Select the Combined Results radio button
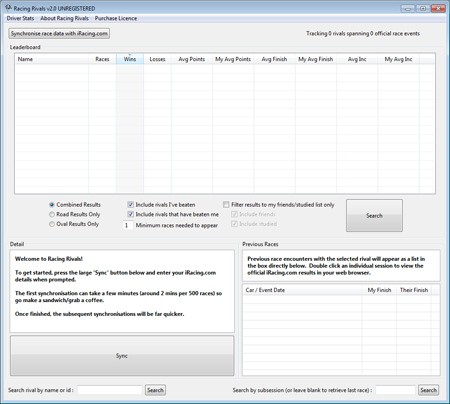 tap(52, 205)
